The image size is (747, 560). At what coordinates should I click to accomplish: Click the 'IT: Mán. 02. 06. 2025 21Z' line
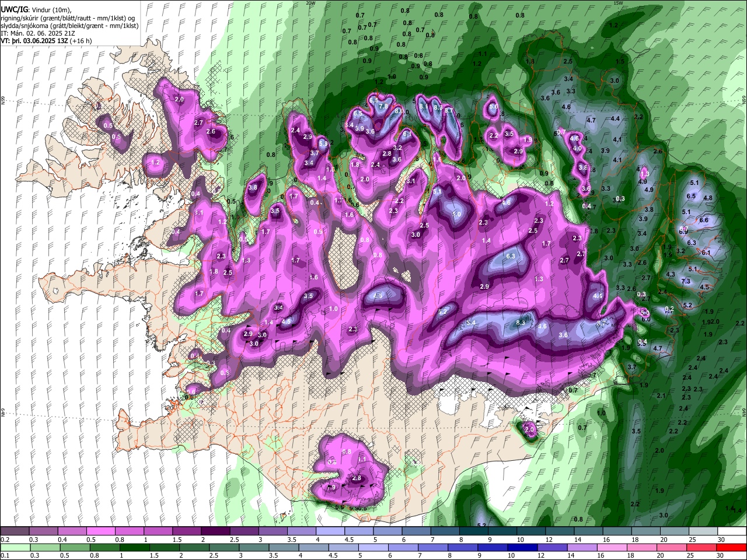pyautogui.click(x=37, y=34)
